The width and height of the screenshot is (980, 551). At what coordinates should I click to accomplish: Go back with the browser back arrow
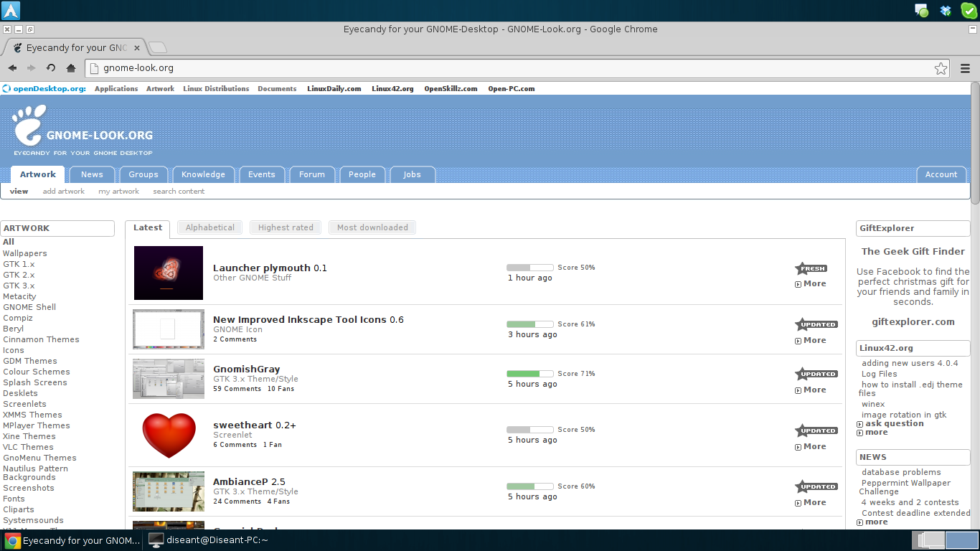click(x=12, y=68)
